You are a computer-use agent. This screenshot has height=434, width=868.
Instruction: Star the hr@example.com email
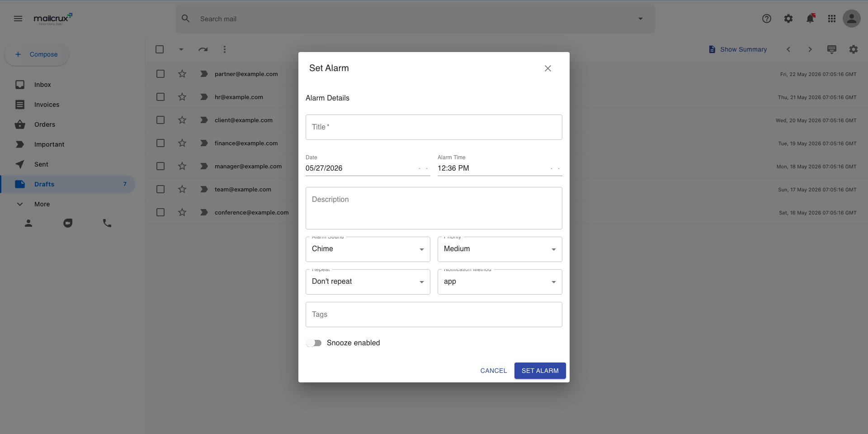pos(182,97)
